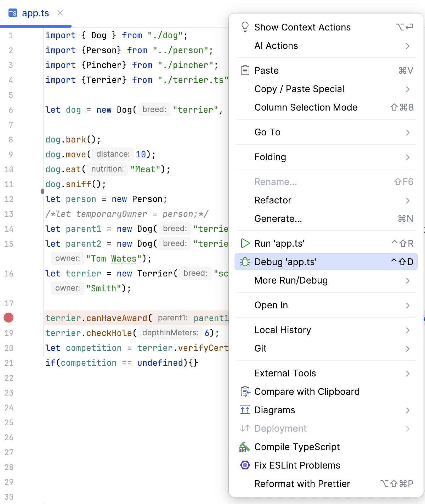
Task: Click the lightbulb icon for Show Context Actions
Action: [x=245, y=27]
